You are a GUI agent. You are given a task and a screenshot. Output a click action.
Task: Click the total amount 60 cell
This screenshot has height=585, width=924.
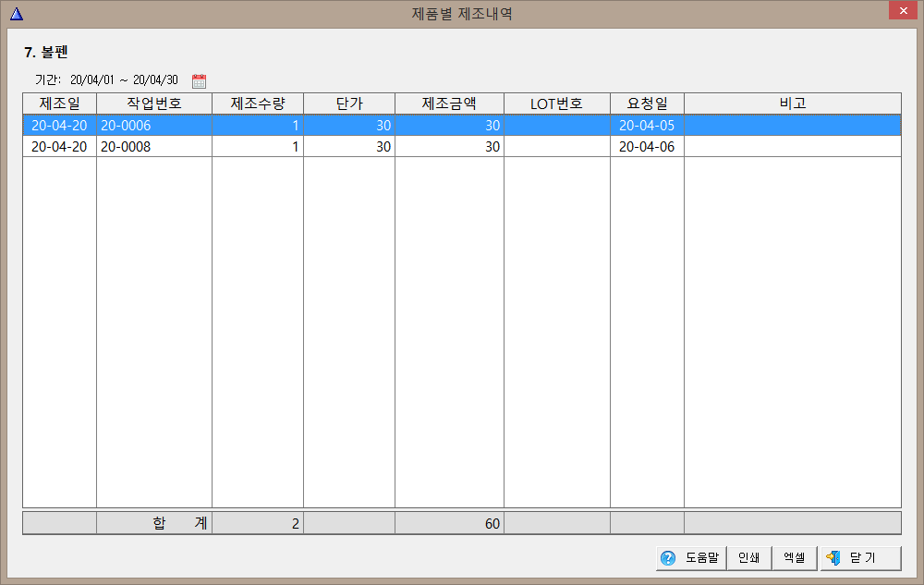point(450,523)
